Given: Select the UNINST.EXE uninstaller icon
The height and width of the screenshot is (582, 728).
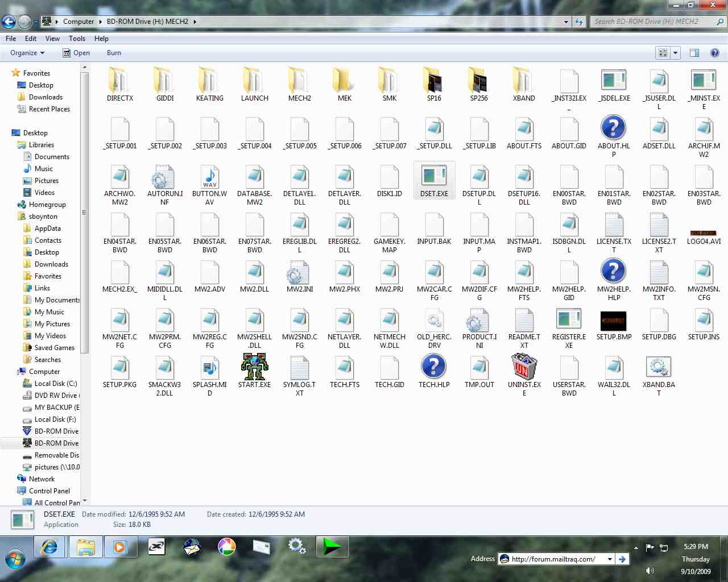Looking at the screenshot, I should (x=523, y=367).
